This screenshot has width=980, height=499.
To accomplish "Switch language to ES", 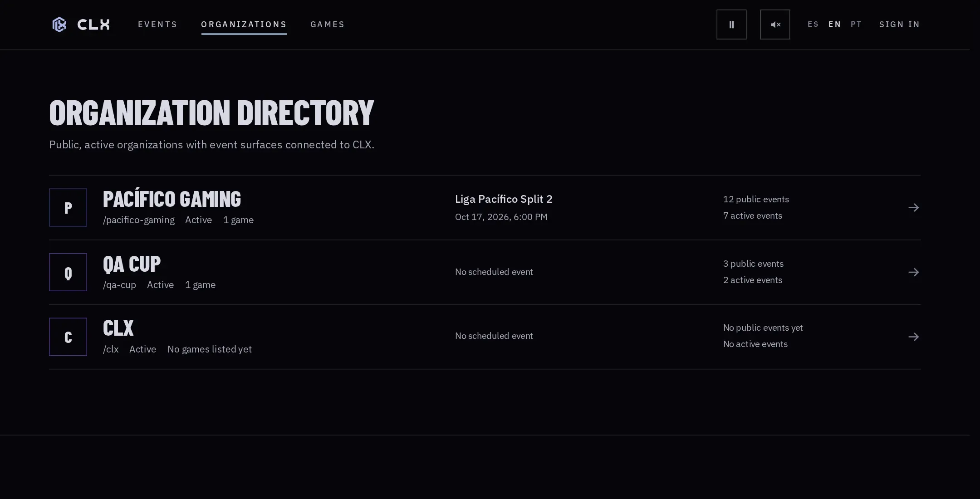I will click(813, 24).
